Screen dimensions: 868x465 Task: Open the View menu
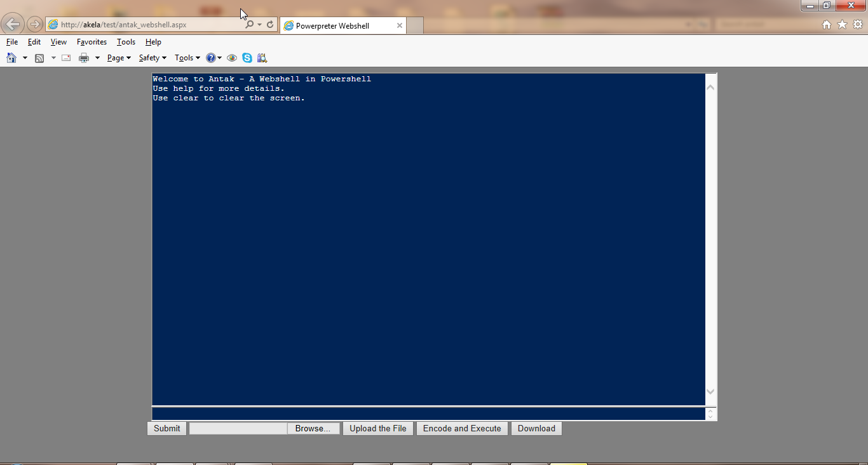coord(58,42)
